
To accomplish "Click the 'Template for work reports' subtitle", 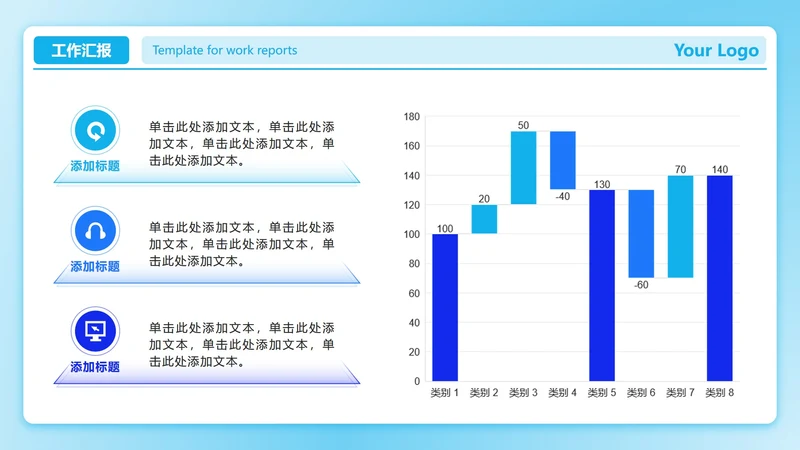I will (x=225, y=50).
